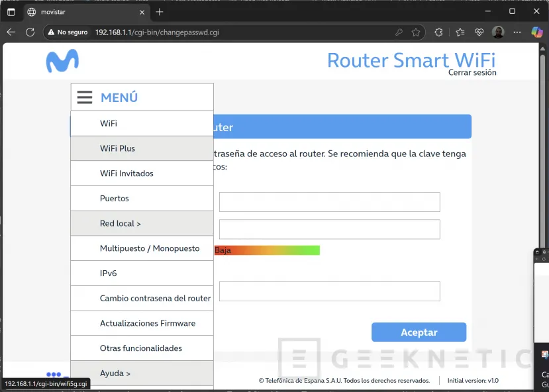Click the first password input field
Viewport: 549px width, 392px height.
pyautogui.click(x=330, y=202)
